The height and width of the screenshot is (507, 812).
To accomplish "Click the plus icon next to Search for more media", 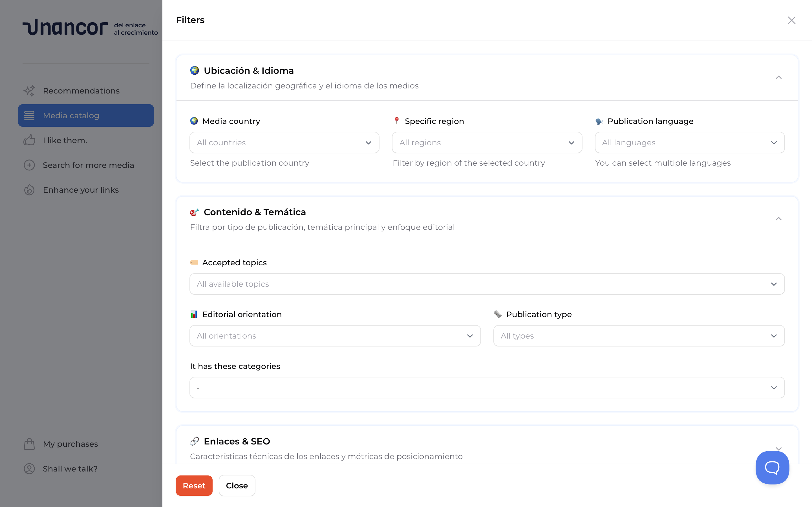I will (x=29, y=165).
